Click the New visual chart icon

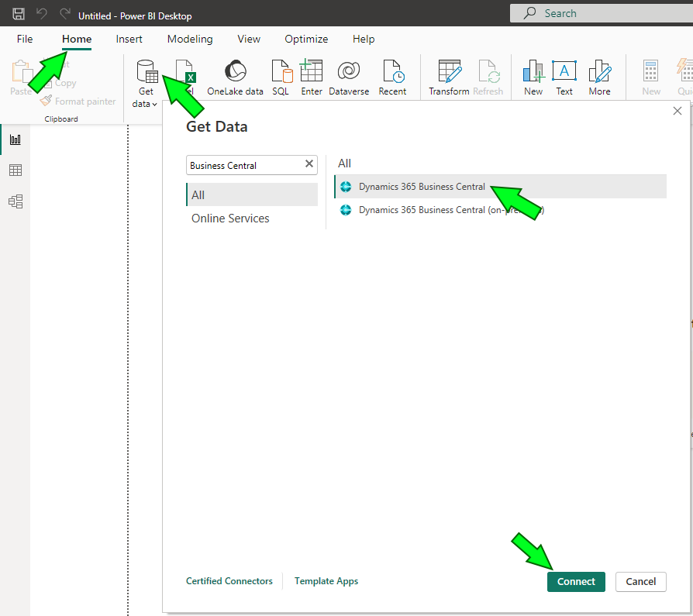coord(533,71)
